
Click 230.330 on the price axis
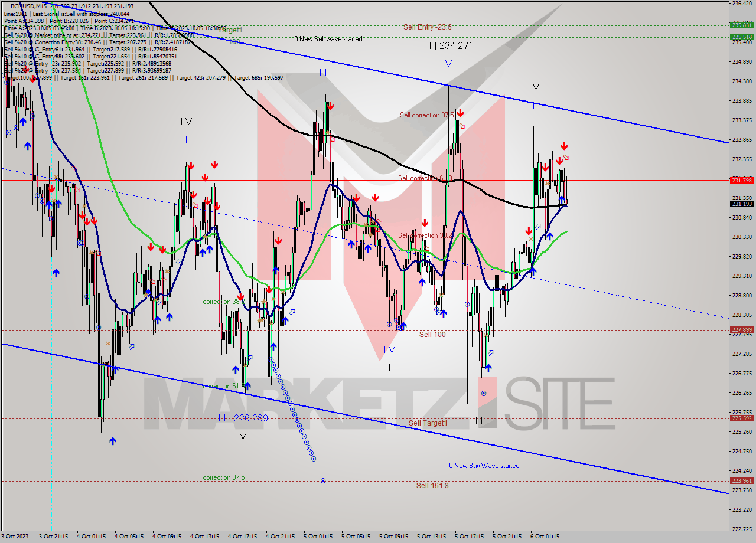(741, 237)
